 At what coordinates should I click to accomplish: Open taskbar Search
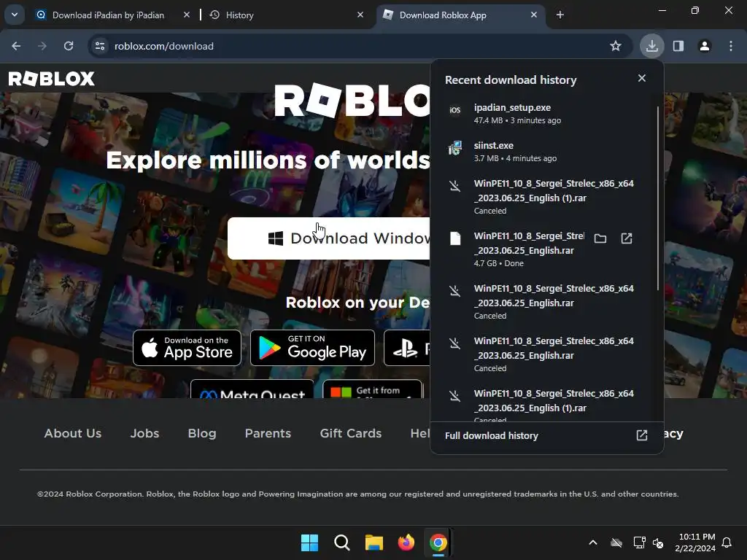pos(341,542)
